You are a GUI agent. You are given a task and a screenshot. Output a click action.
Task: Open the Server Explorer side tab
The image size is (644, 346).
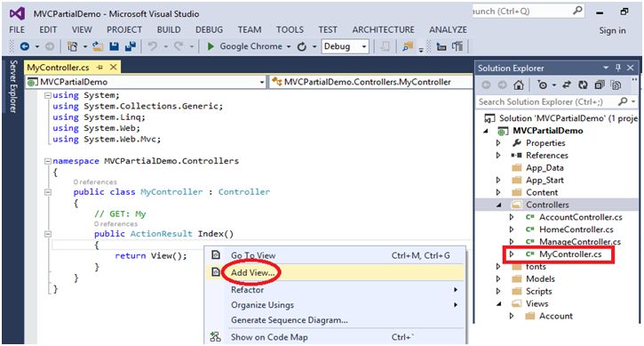click(x=13, y=86)
